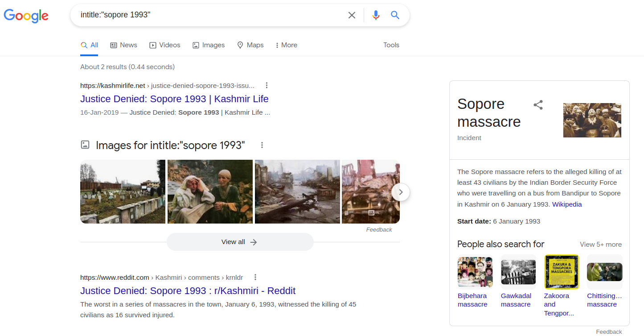Click the kashmirlife.net URL breadcrumb
The width and height of the screenshot is (644, 336).
pos(167,85)
